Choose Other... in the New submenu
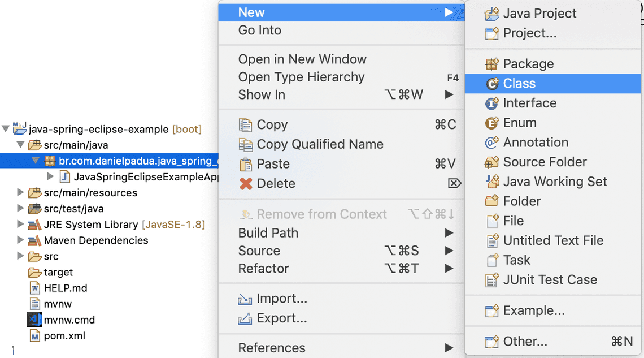644x358 pixels. (x=525, y=342)
